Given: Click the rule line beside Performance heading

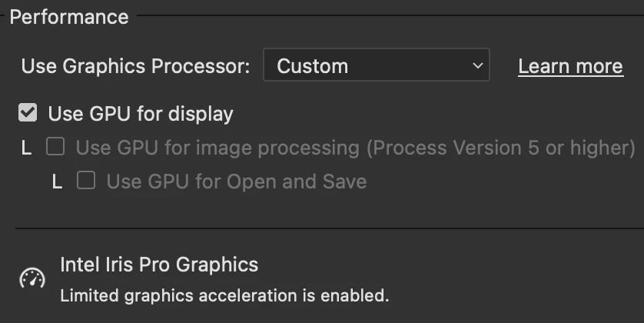Looking at the screenshot, I should pos(384,15).
